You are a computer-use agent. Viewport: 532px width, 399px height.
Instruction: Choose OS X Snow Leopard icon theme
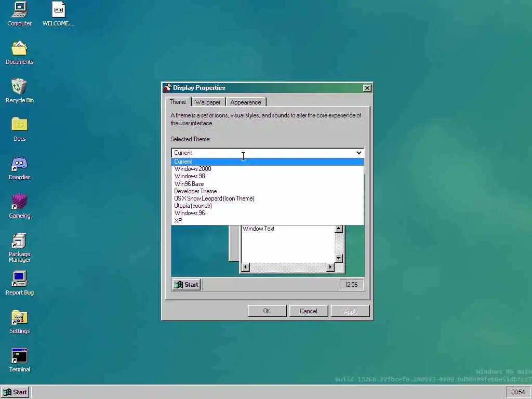(x=268, y=198)
